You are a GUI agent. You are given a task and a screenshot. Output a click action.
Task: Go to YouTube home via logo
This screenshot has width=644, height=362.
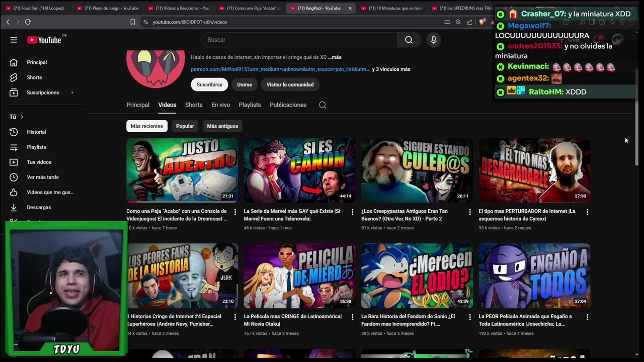(44, 40)
